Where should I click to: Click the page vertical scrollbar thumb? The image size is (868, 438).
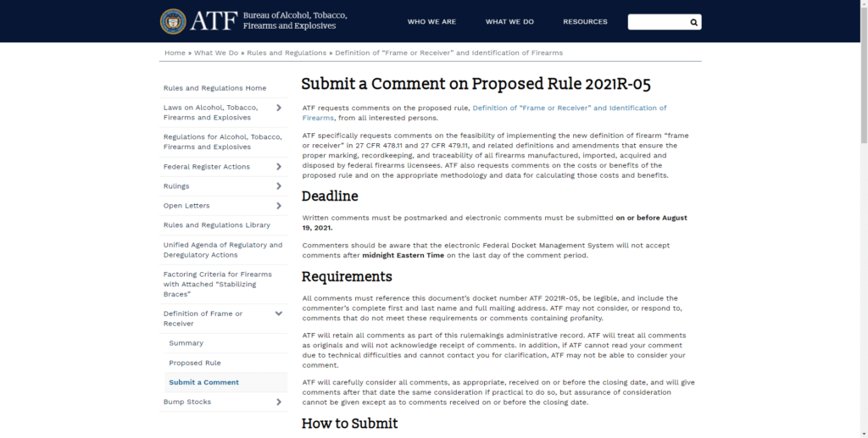point(864,75)
